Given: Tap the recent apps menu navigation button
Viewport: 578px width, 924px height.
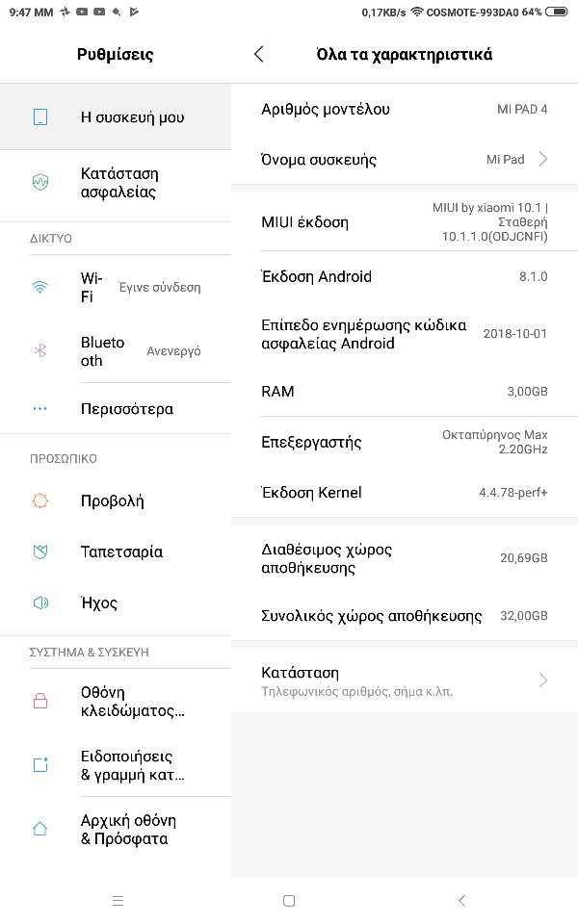Looking at the screenshot, I should point(118,901).
